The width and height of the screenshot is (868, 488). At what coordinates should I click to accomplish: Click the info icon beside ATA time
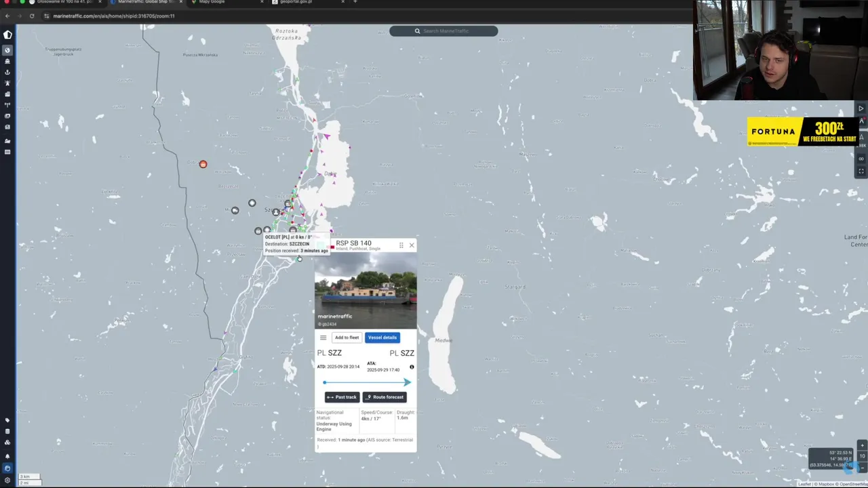[x=412, y=367]
